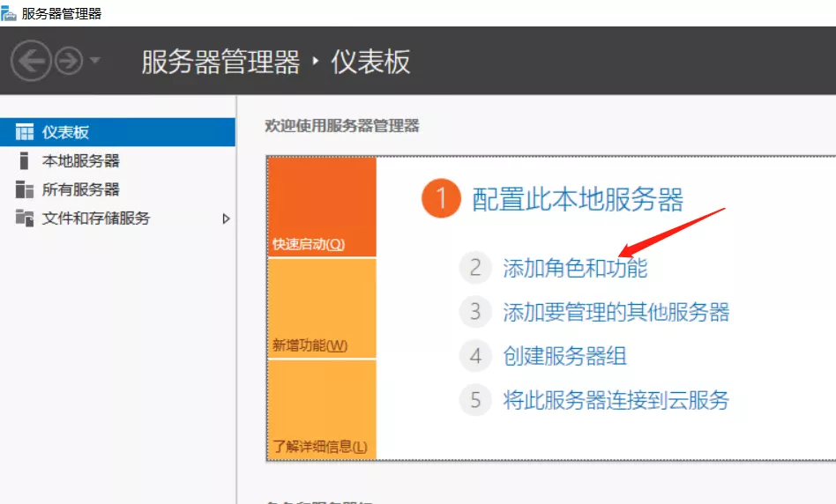Click the 添加角色和功能 link

[x=575, y=267]
